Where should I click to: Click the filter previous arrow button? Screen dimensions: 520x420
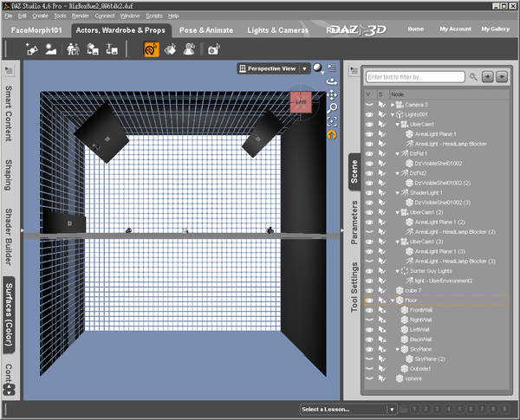click(487, 77)
